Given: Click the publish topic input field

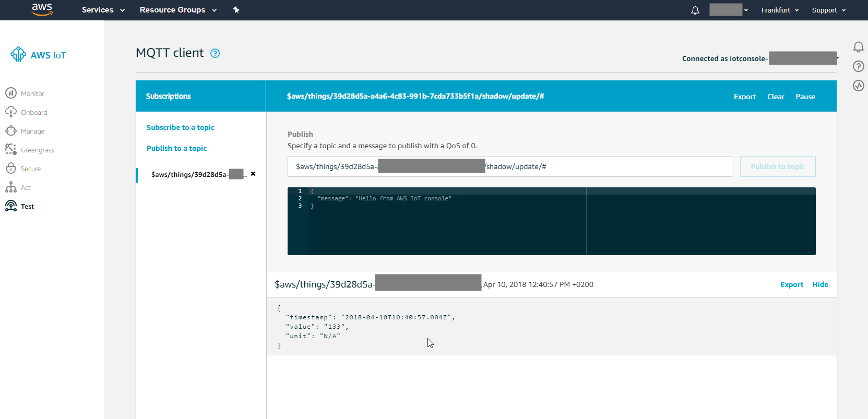Looking at the screenshot, I should (x=510, y=166).
